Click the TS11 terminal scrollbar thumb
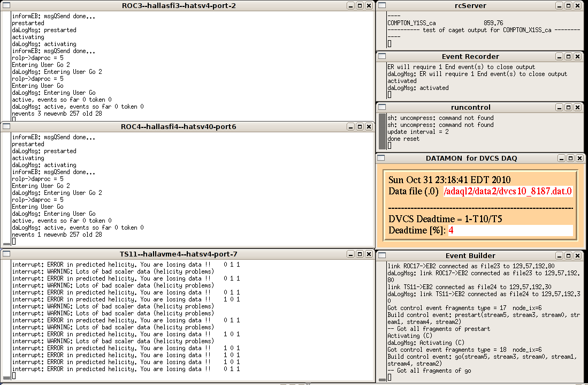 coord(6,378)
